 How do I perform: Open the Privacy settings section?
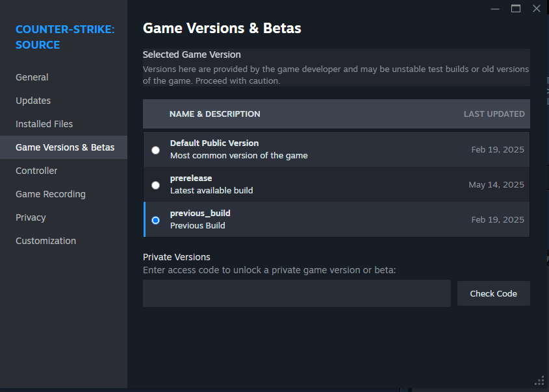pyautogui.click(x=31, y=217)
